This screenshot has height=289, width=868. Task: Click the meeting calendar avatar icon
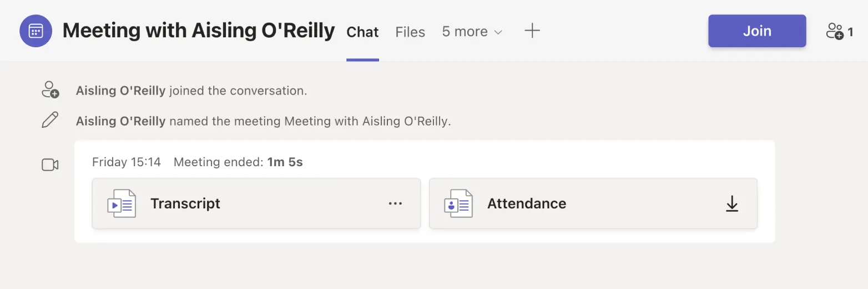pos(36,31)
